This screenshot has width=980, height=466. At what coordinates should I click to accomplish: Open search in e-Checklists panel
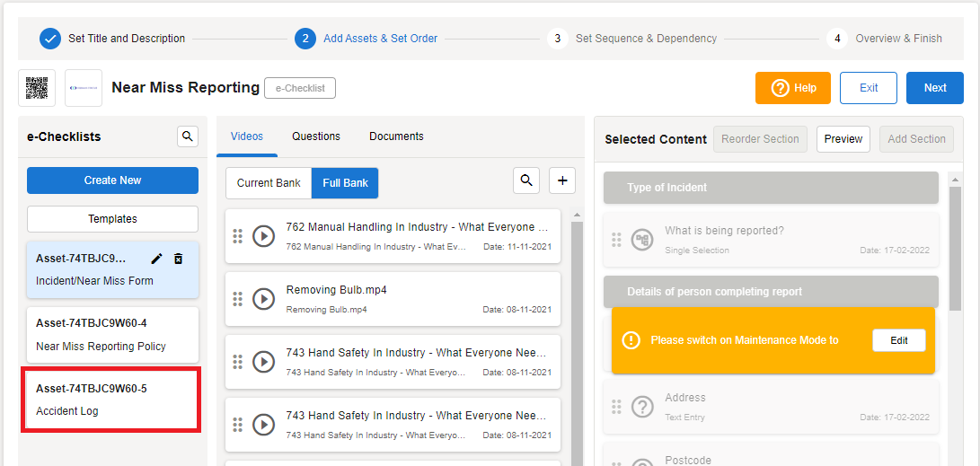[187, 136]
